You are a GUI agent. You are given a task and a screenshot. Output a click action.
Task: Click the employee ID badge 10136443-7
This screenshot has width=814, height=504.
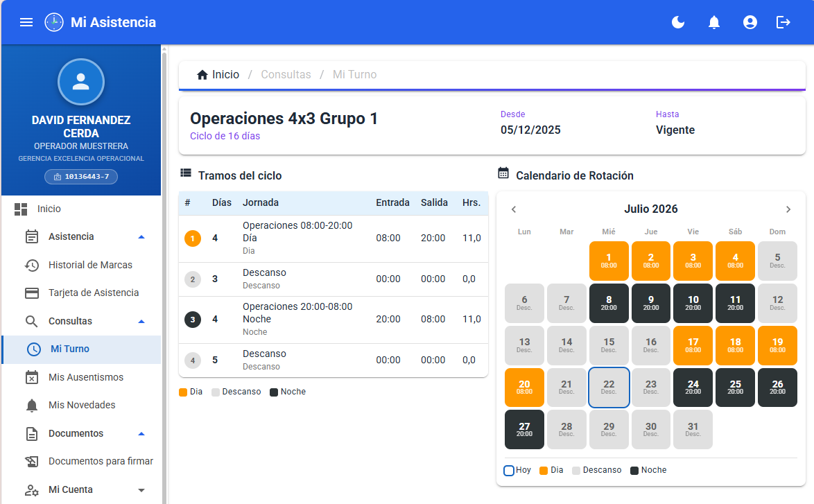click(81, 177)
